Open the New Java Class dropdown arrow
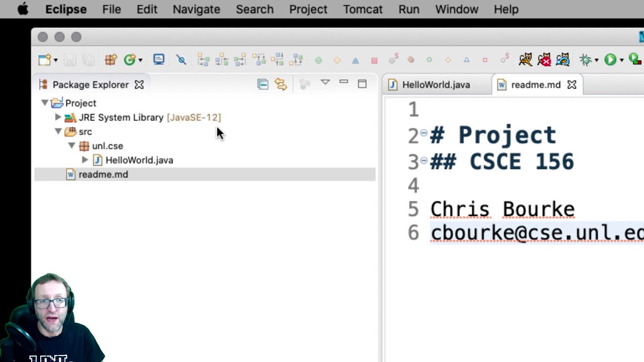 (x=140, y=60)
